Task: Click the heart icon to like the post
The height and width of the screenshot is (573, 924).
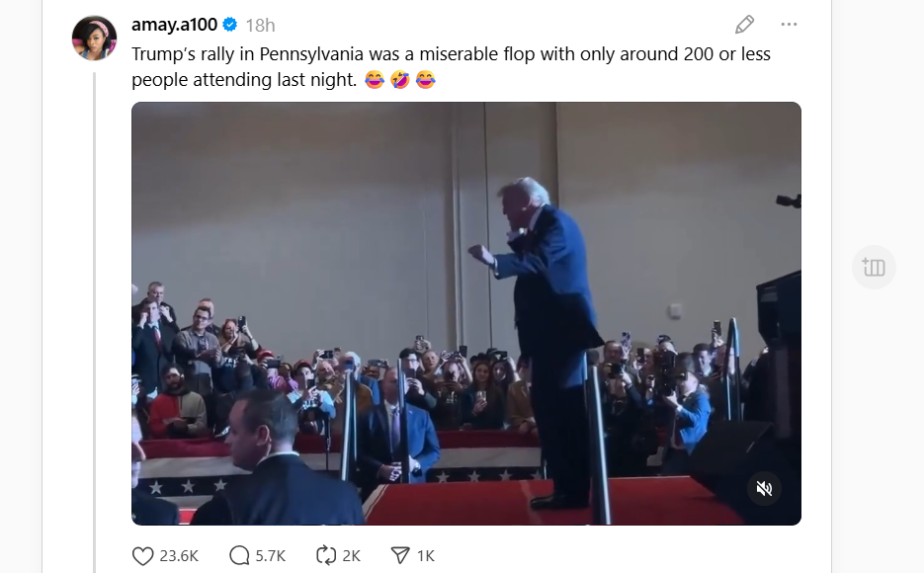Action: (143, 555)
